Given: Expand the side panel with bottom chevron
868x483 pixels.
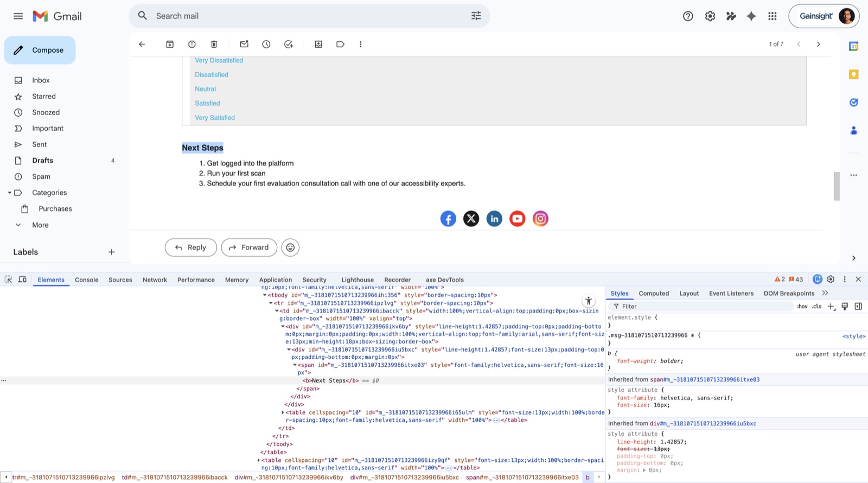Looking at the screenshot, I should point(853,258).
